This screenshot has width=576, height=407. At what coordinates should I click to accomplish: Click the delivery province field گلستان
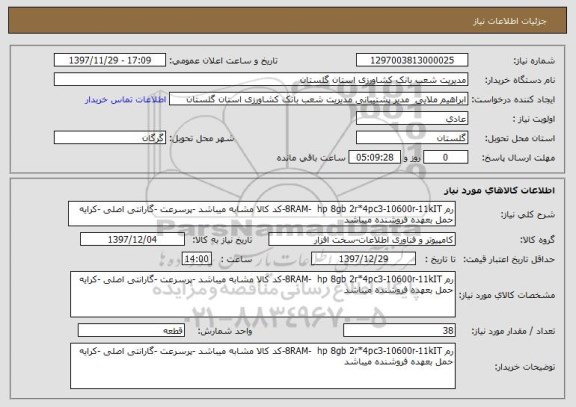412,138
